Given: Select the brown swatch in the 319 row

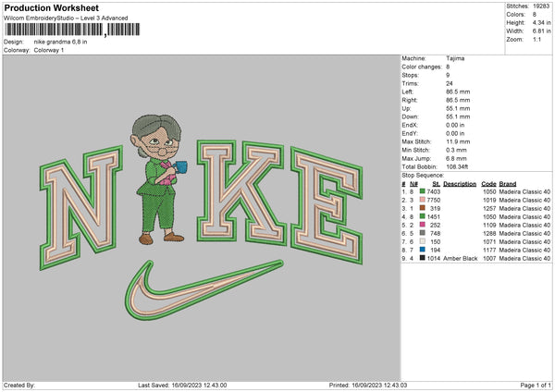Looking at the screenshot, I should [x=423, y=208].
